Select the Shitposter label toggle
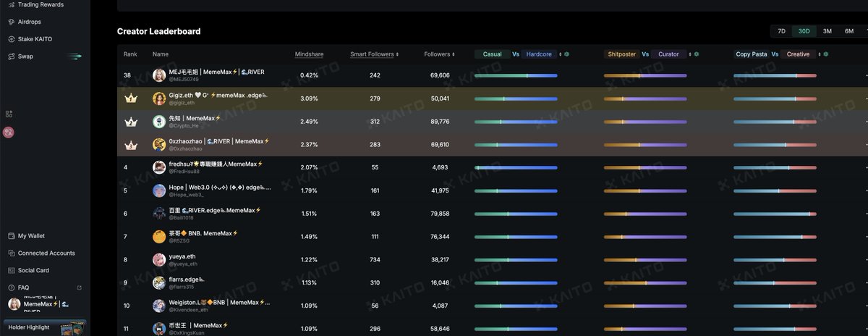Screen dimensions: 868x336 pyautogui.click(x=622, y=54)
